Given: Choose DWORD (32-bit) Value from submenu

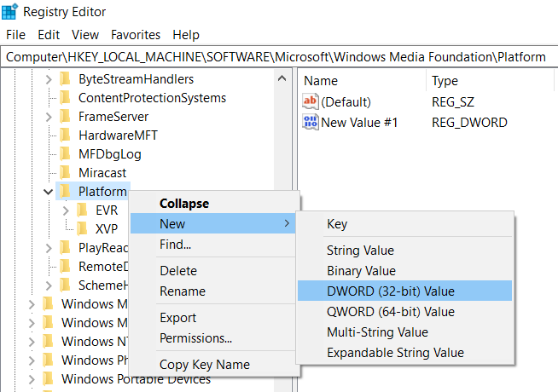Looking at the screenshot, I should point(391,291).
